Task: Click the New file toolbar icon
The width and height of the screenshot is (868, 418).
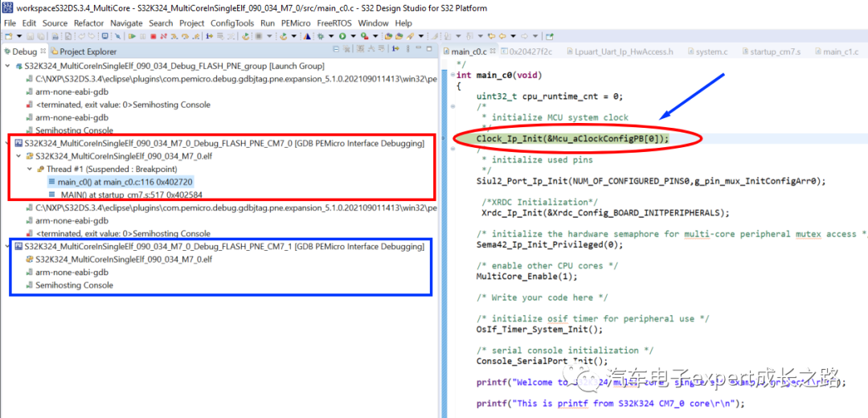Action: 8,36
